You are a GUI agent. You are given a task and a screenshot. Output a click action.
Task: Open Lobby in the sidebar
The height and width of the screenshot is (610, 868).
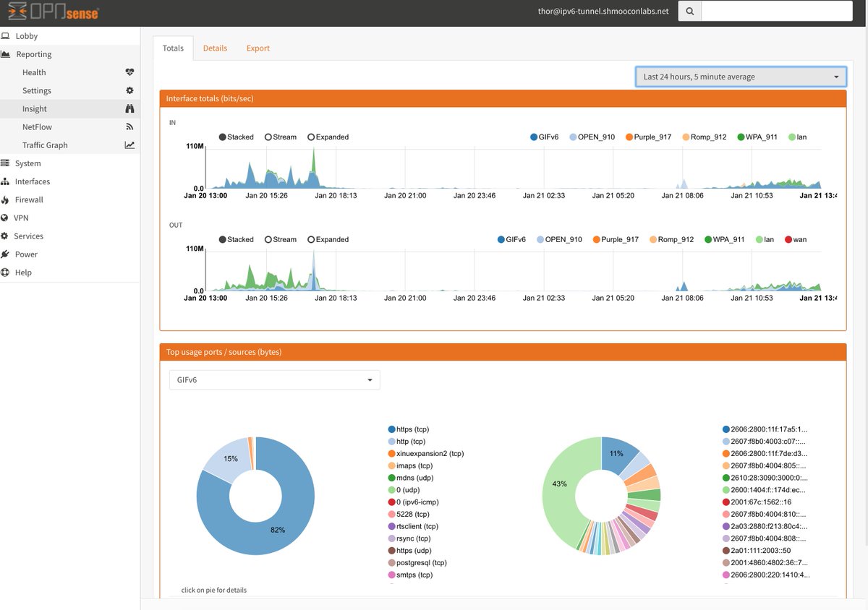(x=70, y=36)
